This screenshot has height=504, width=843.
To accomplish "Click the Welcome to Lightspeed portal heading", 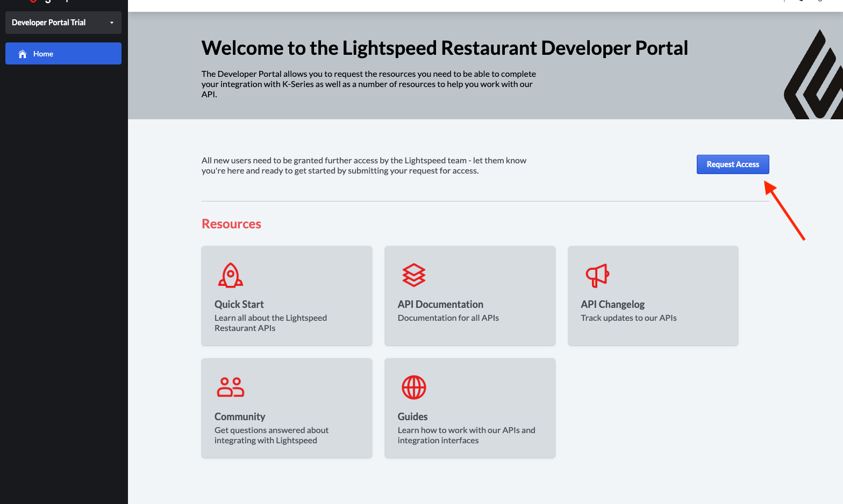I will coord(445,48).
